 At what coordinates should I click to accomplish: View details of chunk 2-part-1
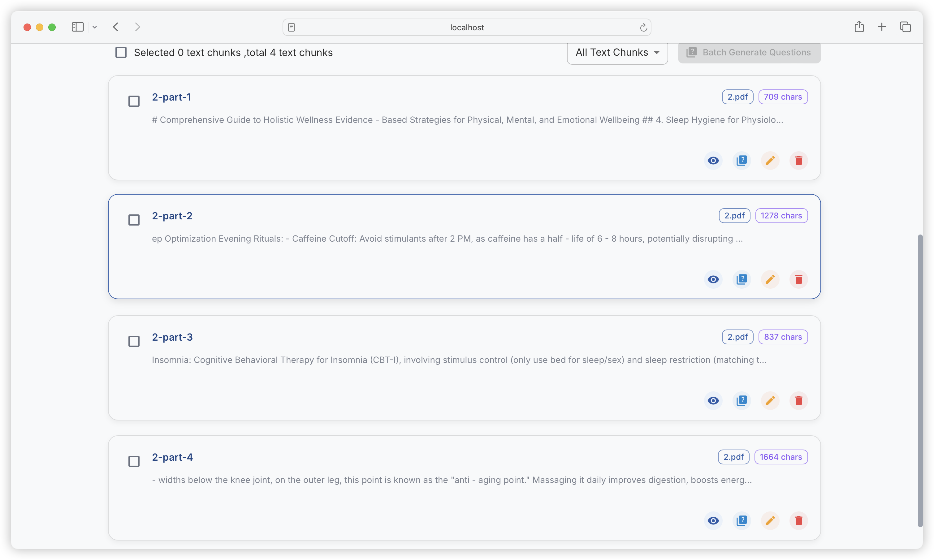713,161
